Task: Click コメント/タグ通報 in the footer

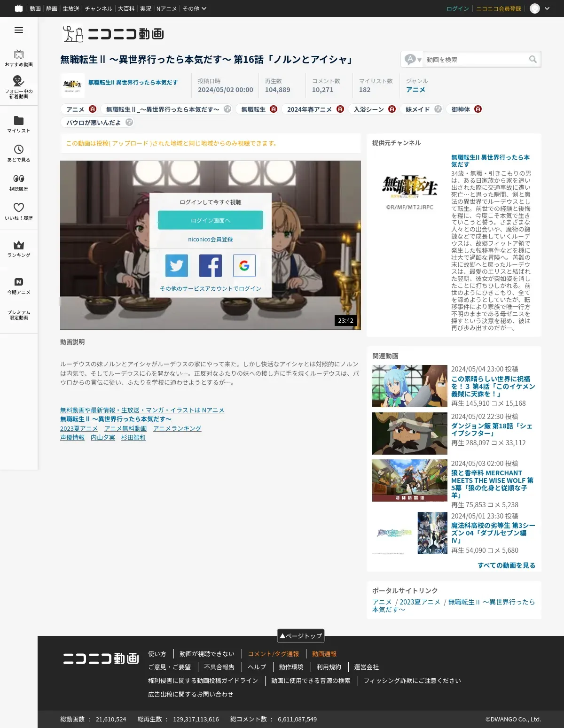Action: click(274, 654)
